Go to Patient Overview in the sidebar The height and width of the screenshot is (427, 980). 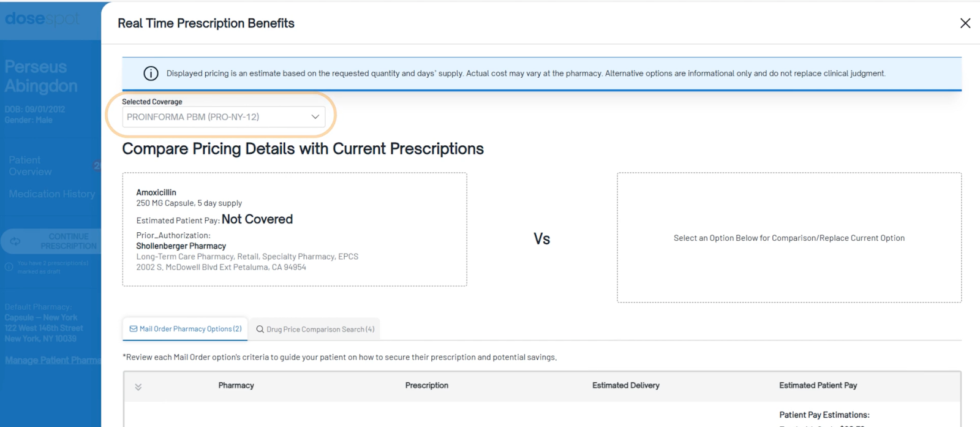[x=31, y=166]
